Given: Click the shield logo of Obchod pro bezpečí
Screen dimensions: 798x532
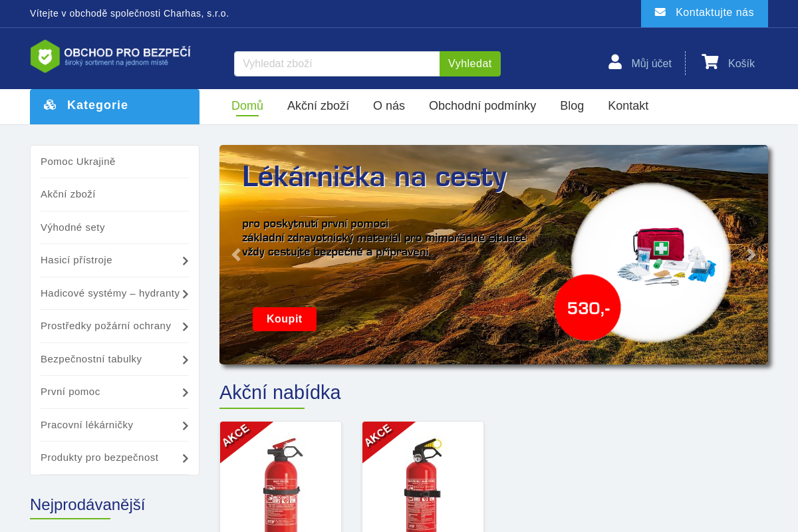Looking at the screenshot, I should click(44, 57).
